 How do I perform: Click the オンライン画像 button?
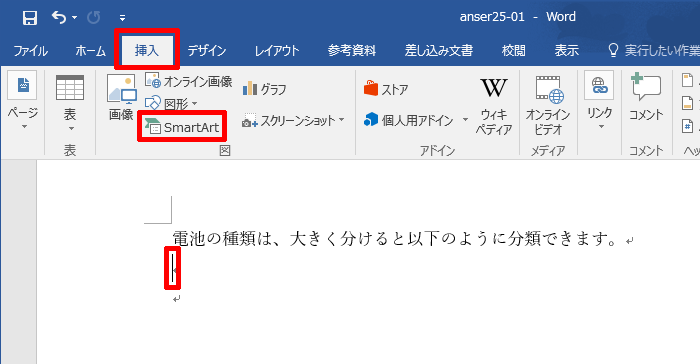coord(188,81)
